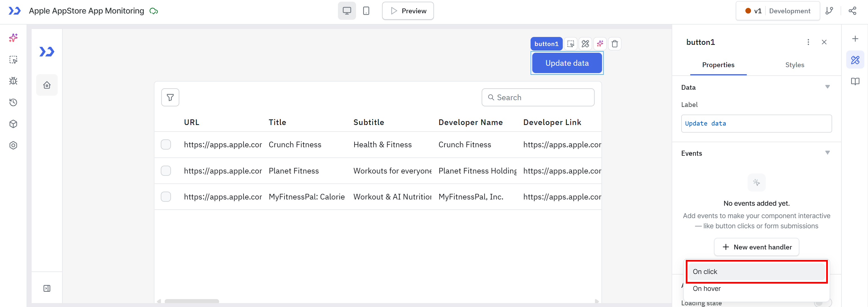
Task: Click the table horizontal scrollbar thumb
Action: pyautogui.click(x=191, y=301)
